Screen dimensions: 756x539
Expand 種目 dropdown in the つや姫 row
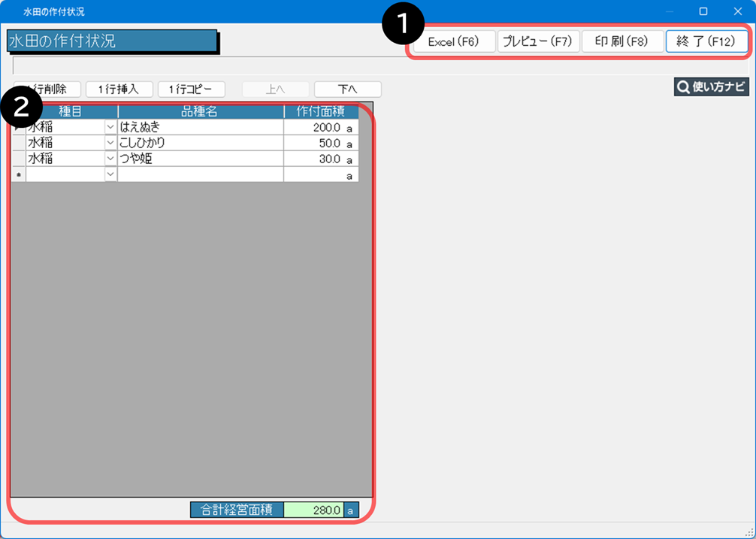110,159
